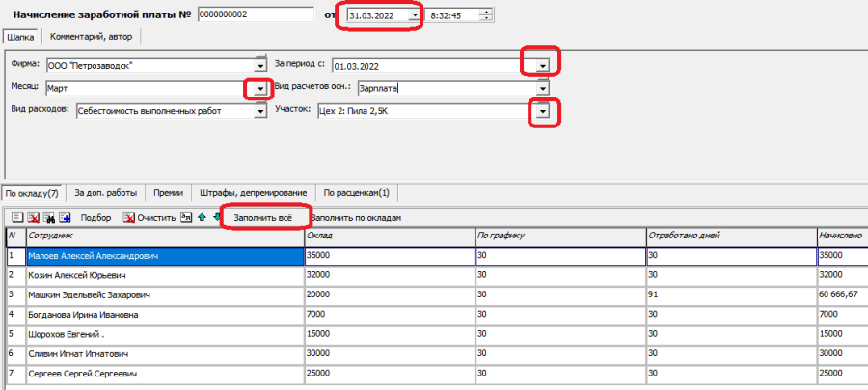The width and height of the screenshot is (868, 390).
Task: Move row up with the up arrow
Action: [202, 218]
